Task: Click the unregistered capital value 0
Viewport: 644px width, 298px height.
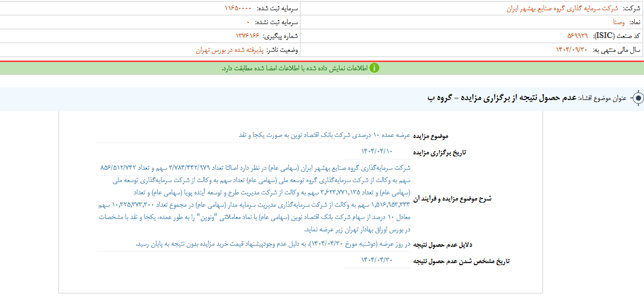Action: [x=248, y=23]
